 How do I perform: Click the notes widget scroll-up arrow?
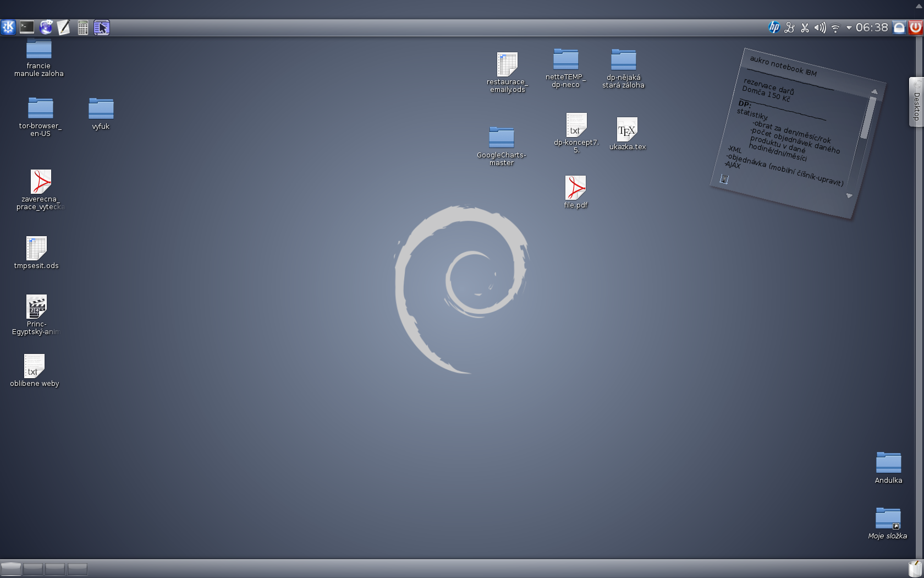(x=875, y=91)
